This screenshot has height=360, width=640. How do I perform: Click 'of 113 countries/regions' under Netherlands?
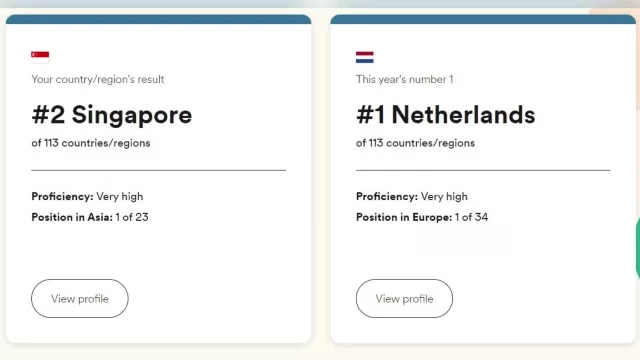[x=415, y=143]
